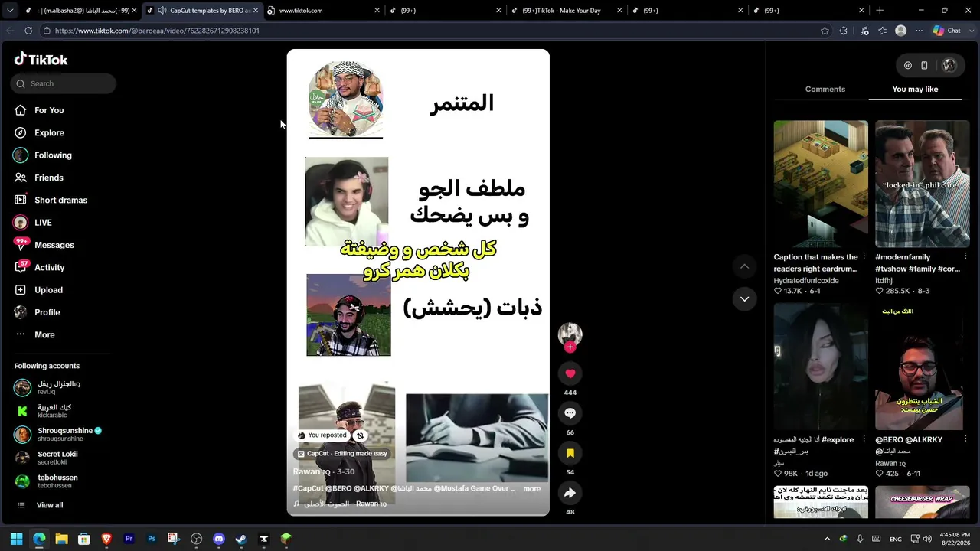Screen dimensions: 980x551
Task: Click the URL address bar
Action: click(429, 31)
